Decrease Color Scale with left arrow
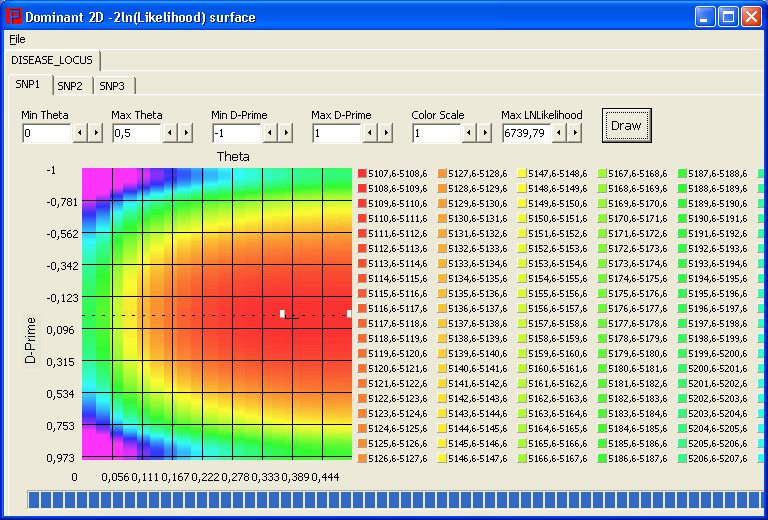The height and width of the screenshot is (520, 768). pyautogui.click(x=470, y=133)
